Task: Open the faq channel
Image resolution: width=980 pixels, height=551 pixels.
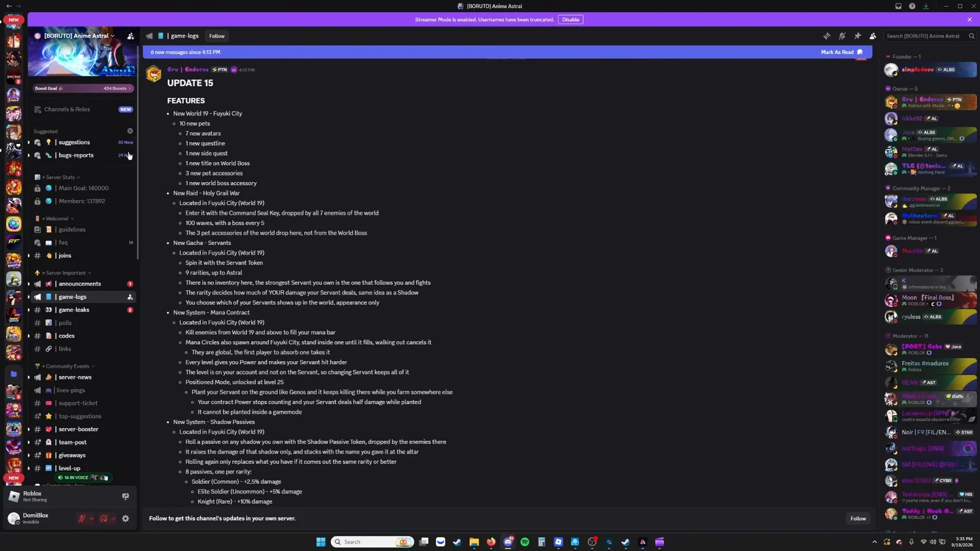Action: 83,242
